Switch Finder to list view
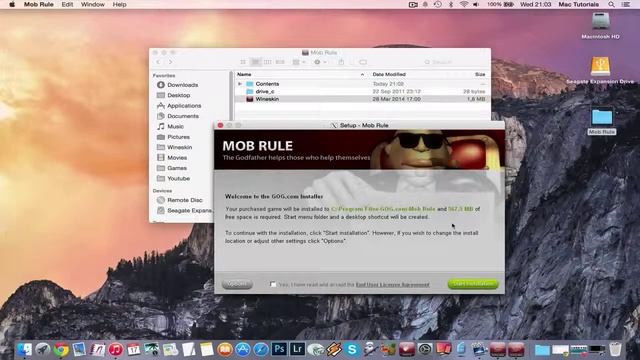The height and width of the screenshot is (360, 640). [256, 62]
